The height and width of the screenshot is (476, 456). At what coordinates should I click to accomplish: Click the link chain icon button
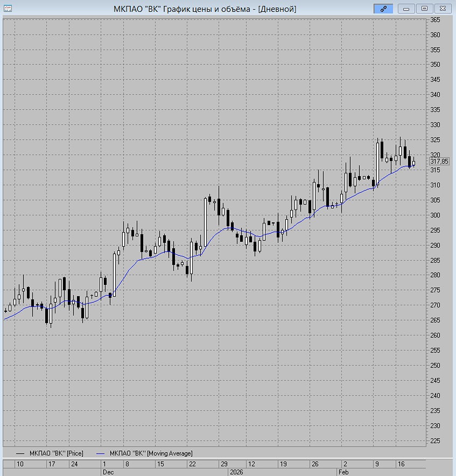pyautogui.click(x=383, y=9)
